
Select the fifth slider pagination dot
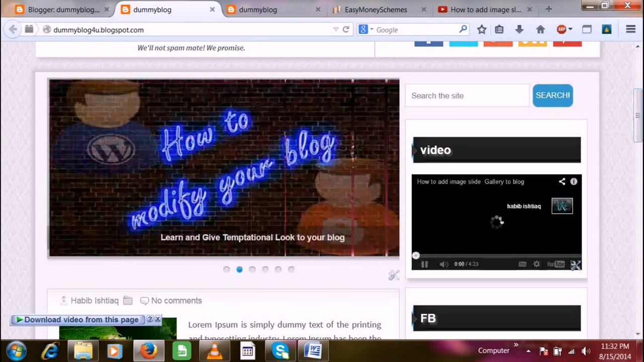point(278,269)
